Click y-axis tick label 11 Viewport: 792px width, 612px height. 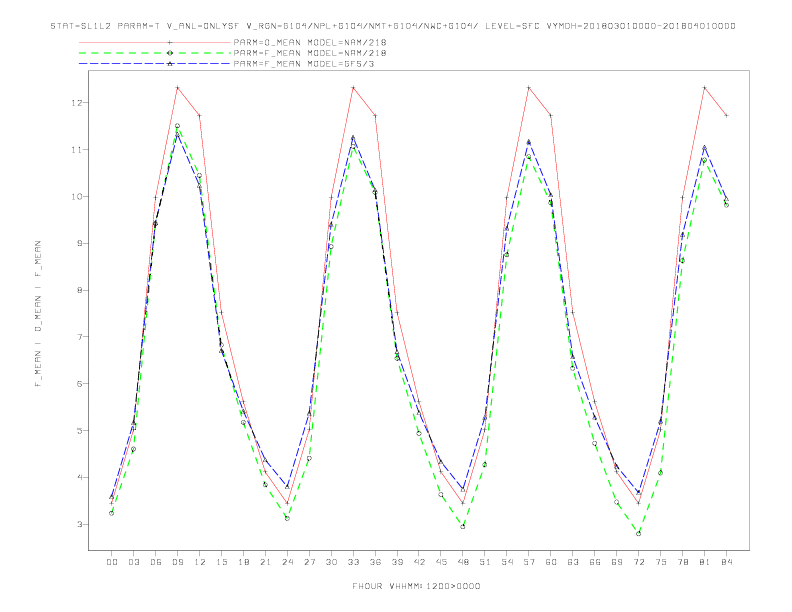76,149
